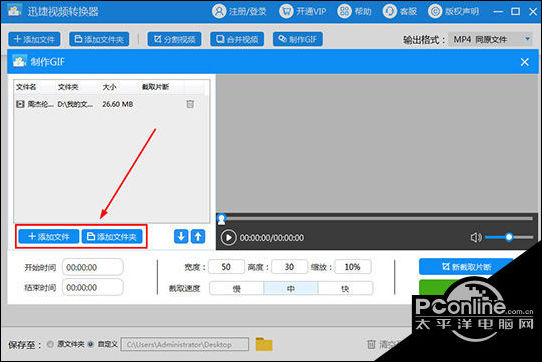Open 合并视频 toolbar item
Viewport: 542px width, 362px height.
[237, 39]
